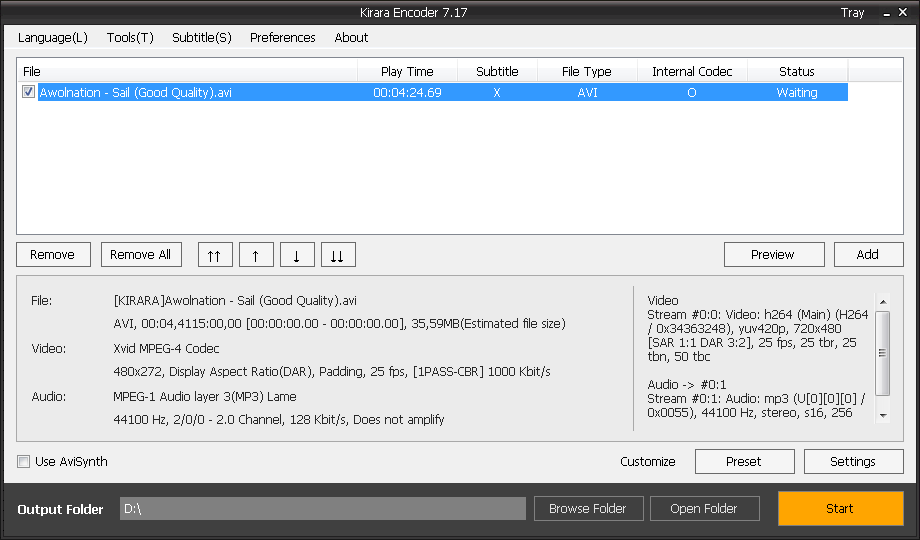Viewport: 920px width, 540px height.
Task: Minimize Kirara Encoder to Tray
Action: [852, 12]
